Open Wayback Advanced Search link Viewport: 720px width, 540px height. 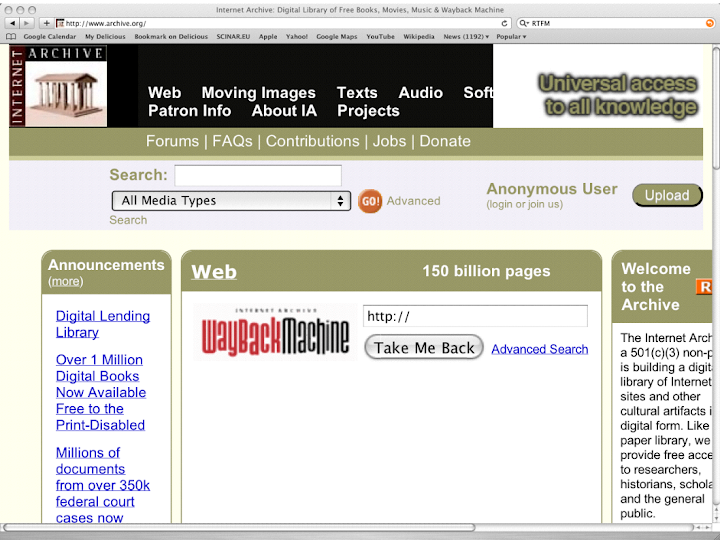(x=540, y=349)
